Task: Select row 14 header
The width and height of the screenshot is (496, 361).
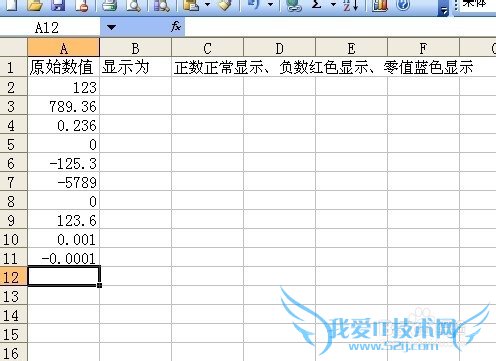Action: (x=13, y=315)
